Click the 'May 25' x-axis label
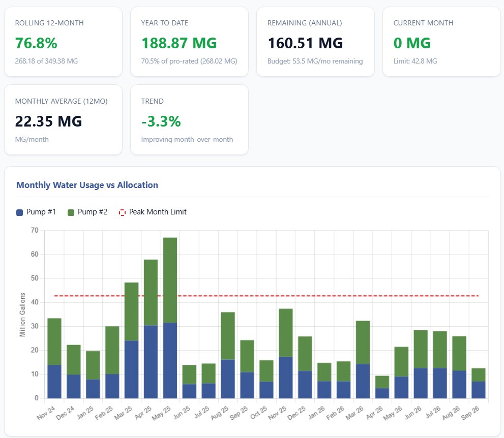The height and width of the screenshot is (438, 504). tap(162, 413)
